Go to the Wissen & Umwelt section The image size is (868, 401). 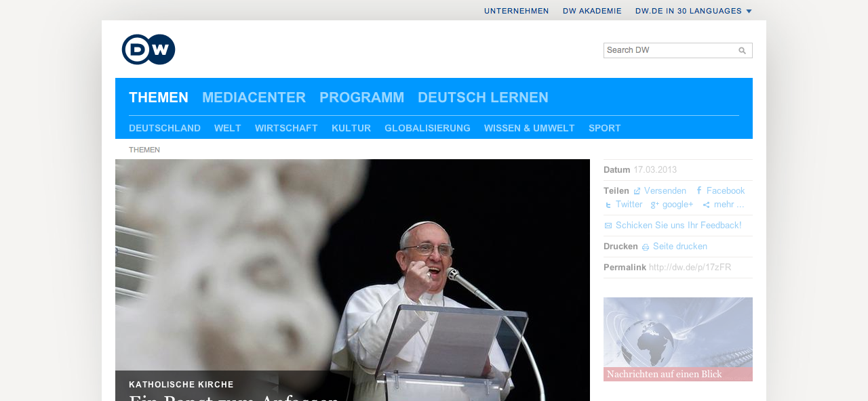coord(529,128)
